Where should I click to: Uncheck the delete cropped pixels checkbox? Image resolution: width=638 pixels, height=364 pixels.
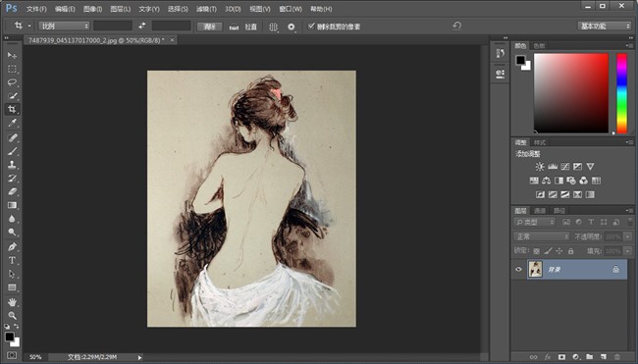pos(311,26)
